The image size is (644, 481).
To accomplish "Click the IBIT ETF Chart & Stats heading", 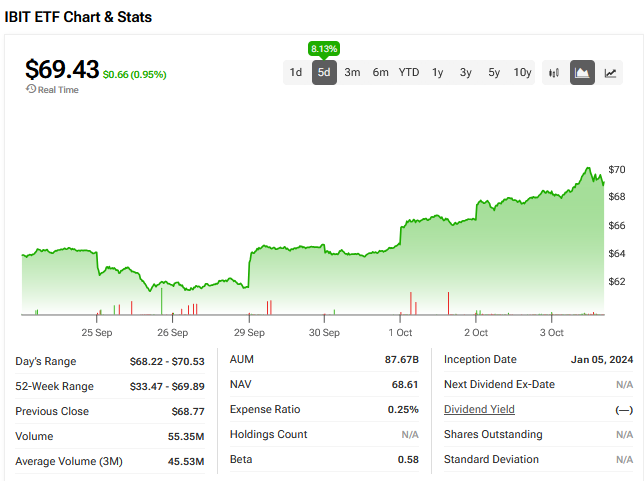I will [78, 17].
